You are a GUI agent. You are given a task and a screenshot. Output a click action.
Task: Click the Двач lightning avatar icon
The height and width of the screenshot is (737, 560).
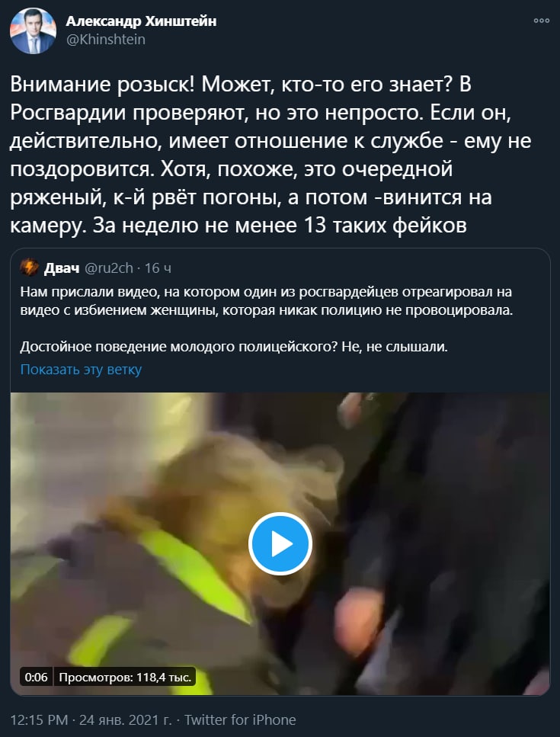pyautogui.click(x=29, y=268)
